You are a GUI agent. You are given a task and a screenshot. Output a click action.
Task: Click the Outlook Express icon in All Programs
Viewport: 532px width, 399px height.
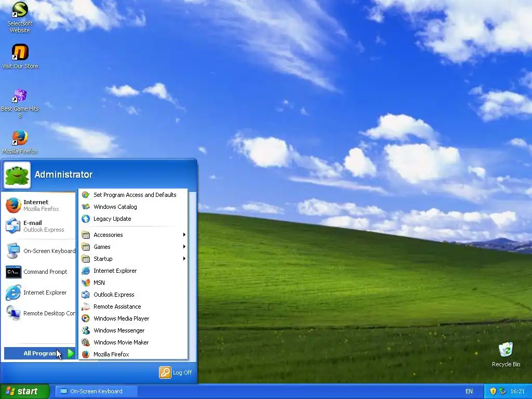86,295
